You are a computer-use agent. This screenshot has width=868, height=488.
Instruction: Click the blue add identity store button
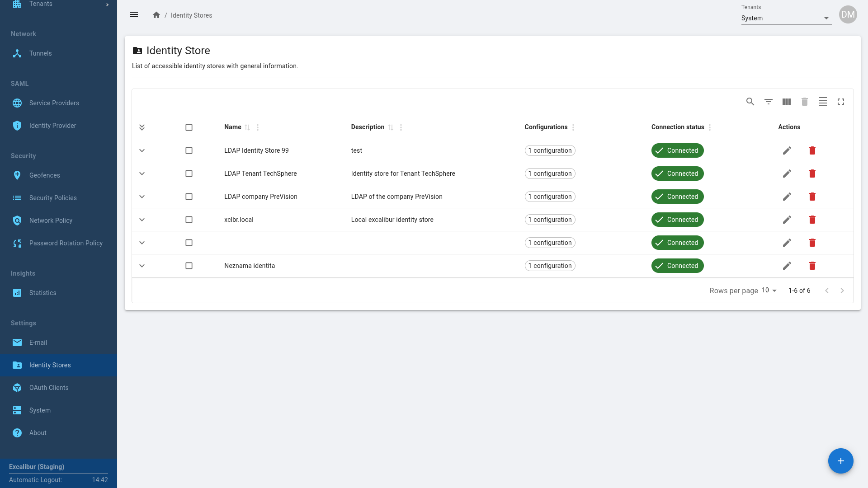tap(840, 461)
